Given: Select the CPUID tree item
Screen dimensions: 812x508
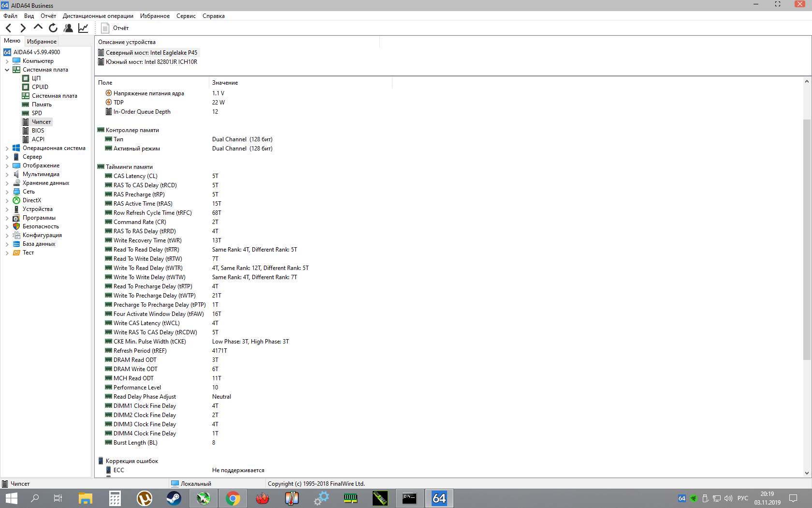Looking at the screenshot, I should click(x=40, y=87).
